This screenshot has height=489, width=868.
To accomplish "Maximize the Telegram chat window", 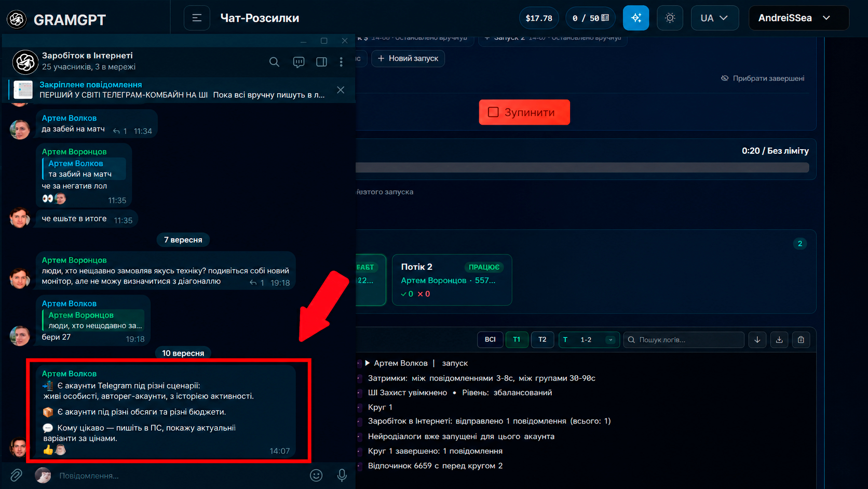I will pos(324,41).
